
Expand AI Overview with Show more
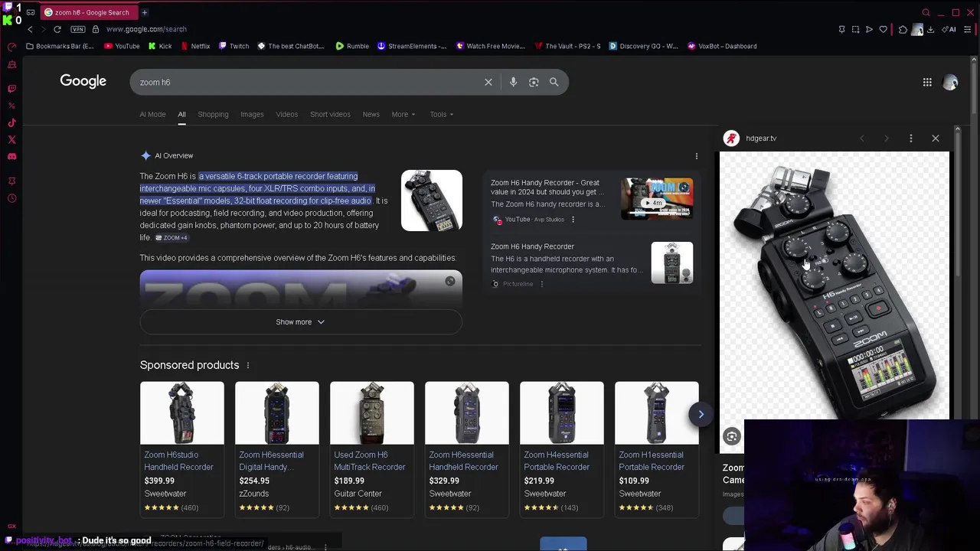300,322
